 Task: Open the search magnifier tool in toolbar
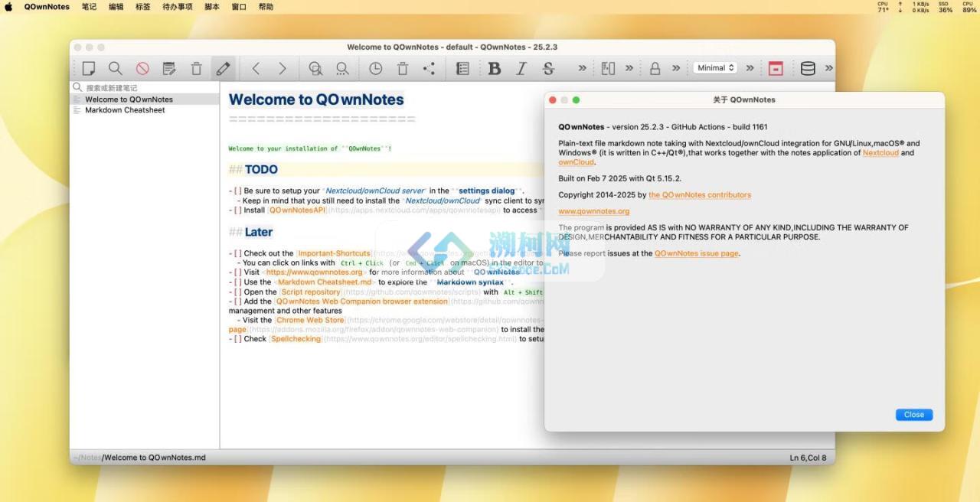(x=115, y=68)
